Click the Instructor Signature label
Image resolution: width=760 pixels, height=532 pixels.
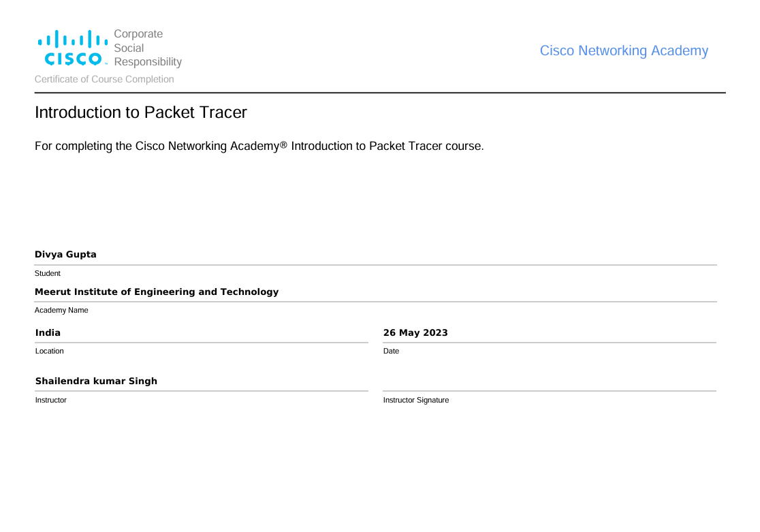click(415, 400)
